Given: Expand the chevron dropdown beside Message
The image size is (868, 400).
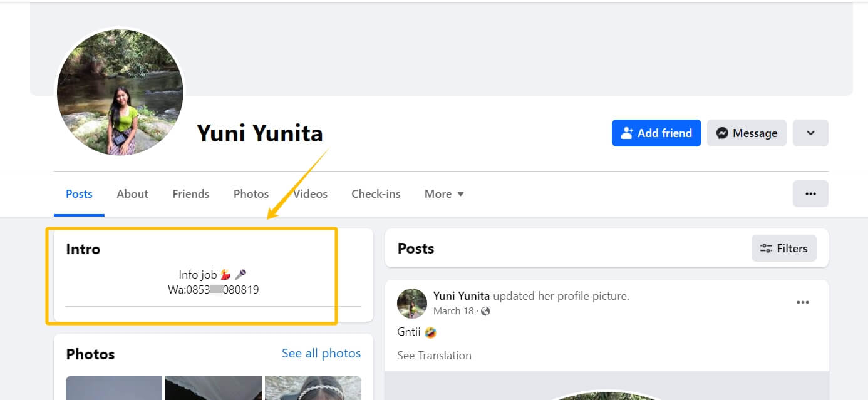Looking at the screenshot, I should [x=810, y=133].
